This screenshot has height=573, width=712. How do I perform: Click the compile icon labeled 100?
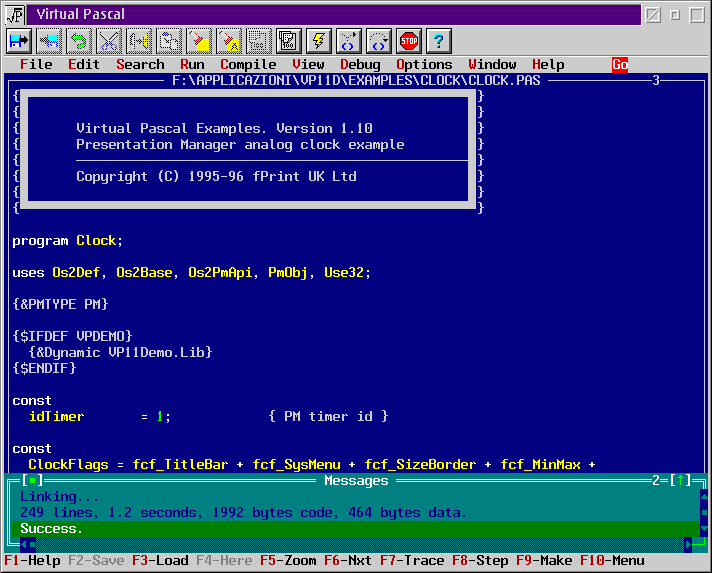pyautogui.click(x=289, y=41)
